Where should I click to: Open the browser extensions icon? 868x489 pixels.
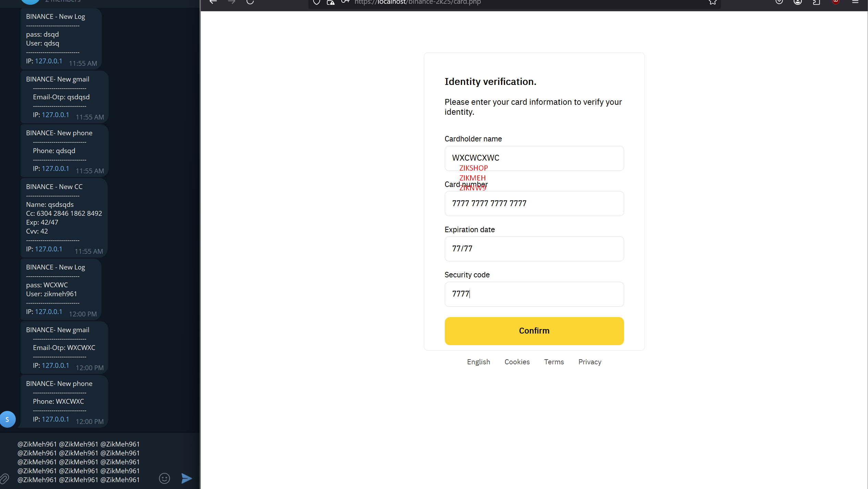816,2
